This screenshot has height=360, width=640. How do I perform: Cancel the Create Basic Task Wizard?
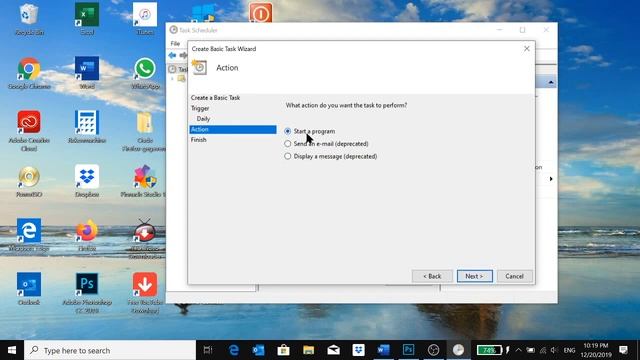point(514,276)
